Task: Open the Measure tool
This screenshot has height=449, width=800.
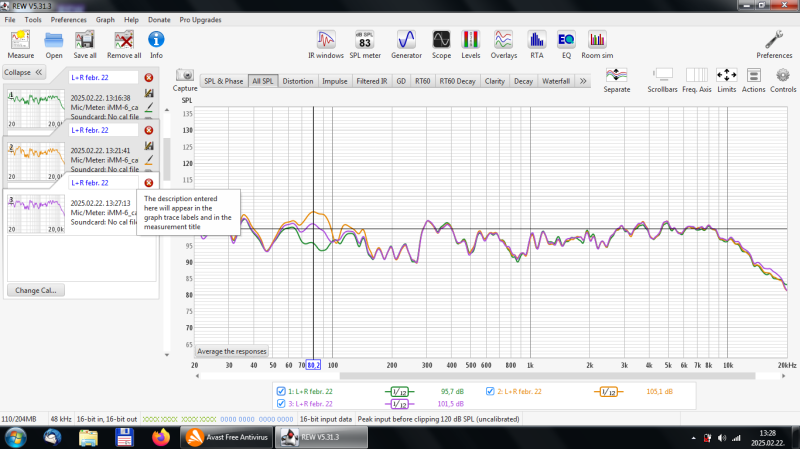Action: (20, 44)
